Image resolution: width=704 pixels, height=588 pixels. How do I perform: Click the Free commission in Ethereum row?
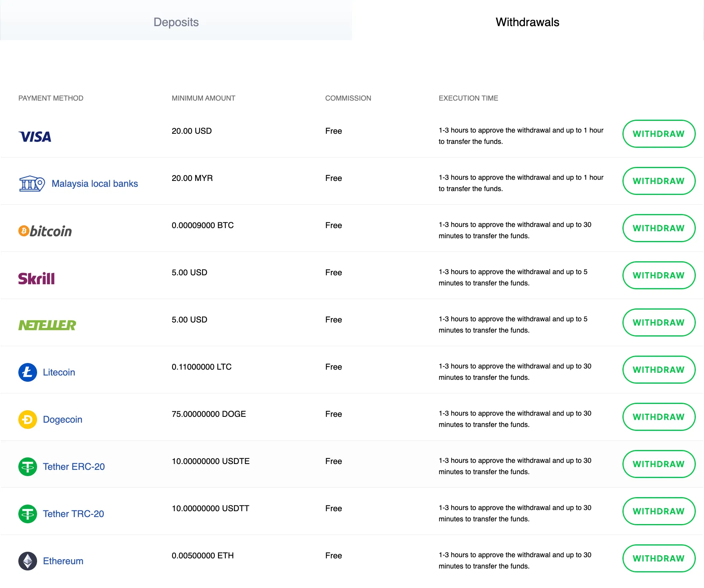tap(334, 556)
